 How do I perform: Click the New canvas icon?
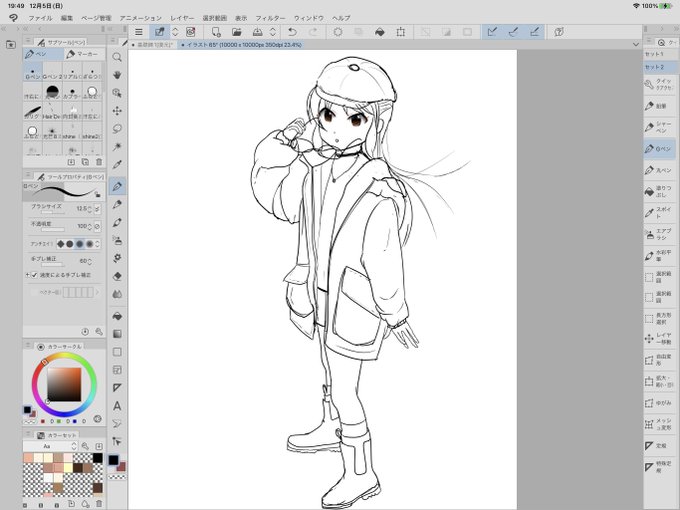[216, 32]
